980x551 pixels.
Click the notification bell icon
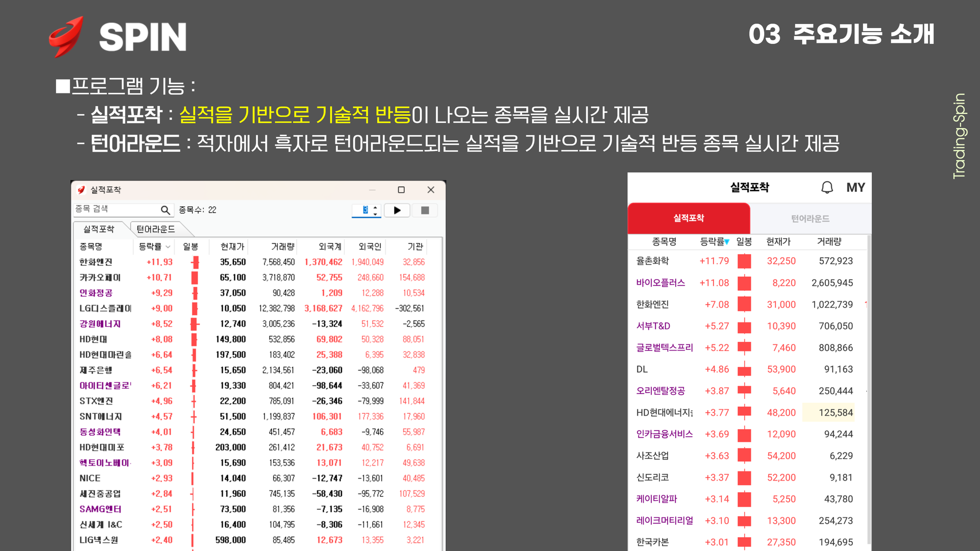pyautogui.click(x=827, y=188)
